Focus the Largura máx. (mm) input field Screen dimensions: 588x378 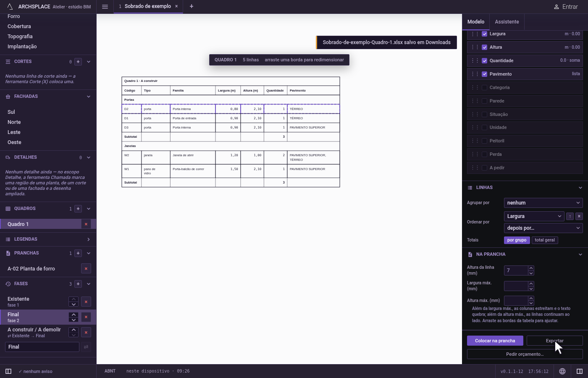click(x=516, y=286)
